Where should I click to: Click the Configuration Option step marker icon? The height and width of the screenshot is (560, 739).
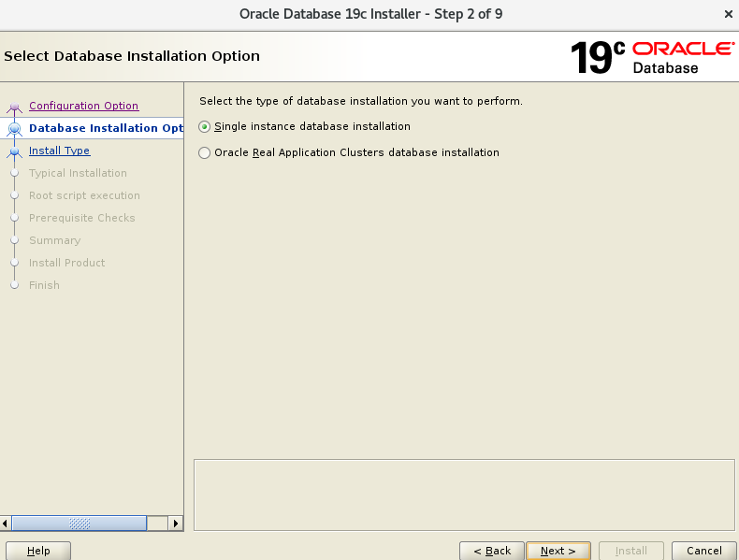tap(15, 107)
